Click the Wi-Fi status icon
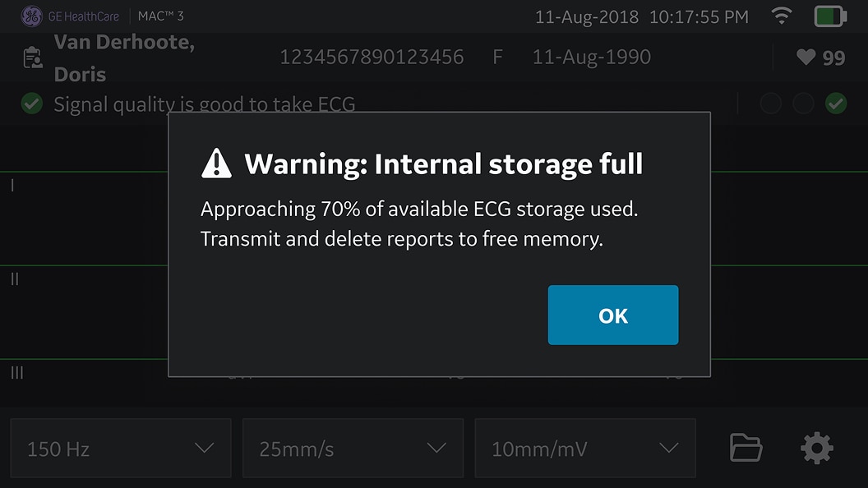This screenshot has height=488, width=868. 782,16
